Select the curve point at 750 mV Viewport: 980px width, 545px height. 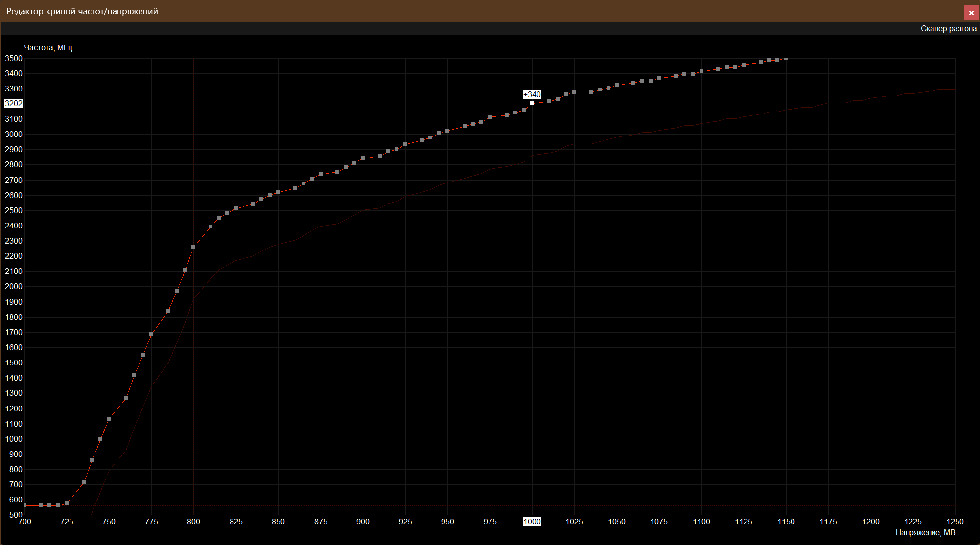tap(109, 419)
